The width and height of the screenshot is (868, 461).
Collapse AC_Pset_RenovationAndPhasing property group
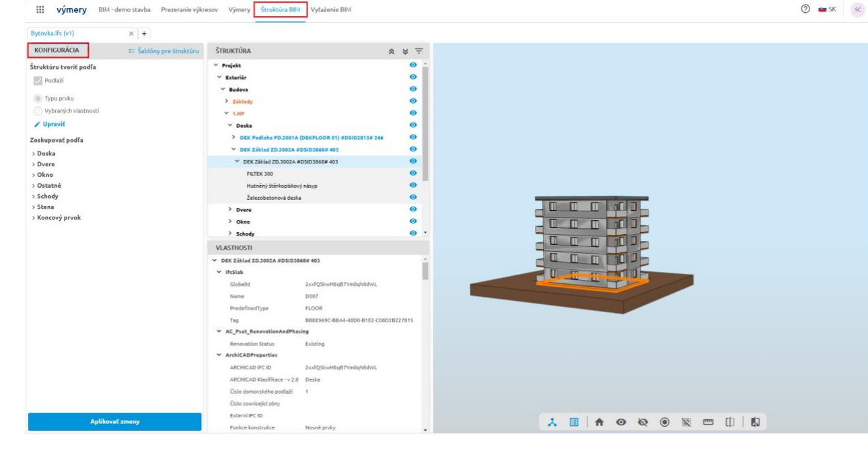pyautogui.click(x=219, y=331)
